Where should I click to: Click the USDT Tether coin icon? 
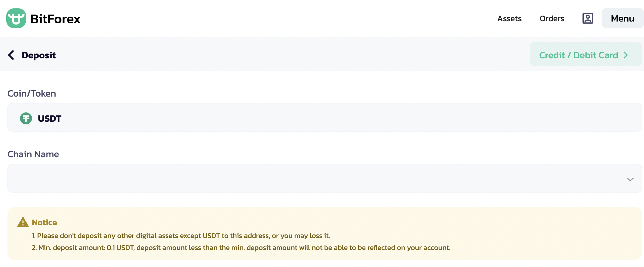pos(26,118)
